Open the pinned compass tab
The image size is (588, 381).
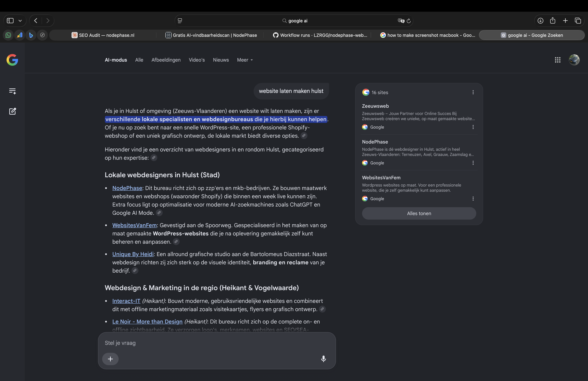(x=42, y=35)
